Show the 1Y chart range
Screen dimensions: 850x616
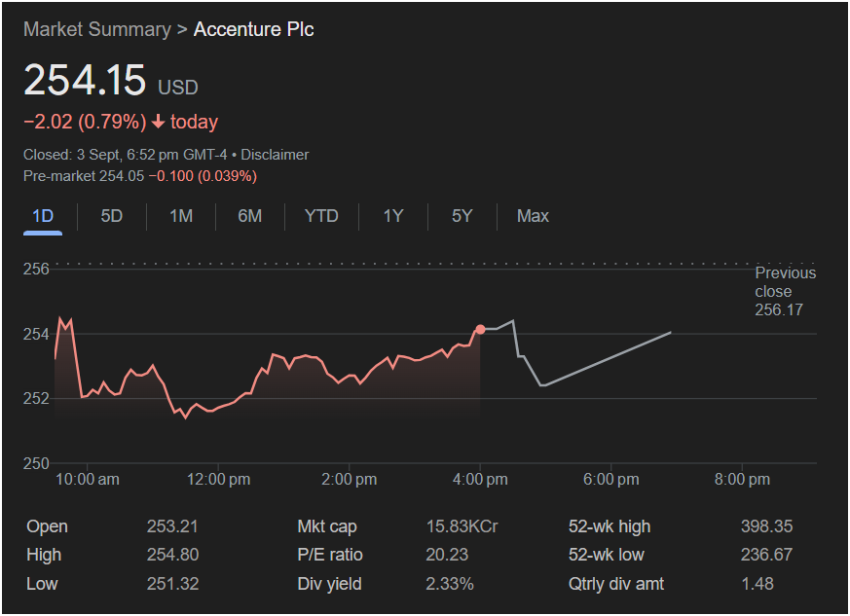[x=393, y=216]
